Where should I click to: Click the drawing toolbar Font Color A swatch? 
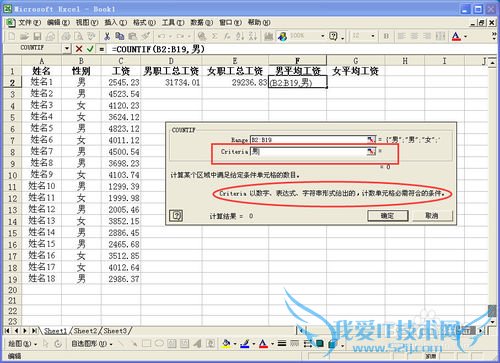tap(264, 343)
